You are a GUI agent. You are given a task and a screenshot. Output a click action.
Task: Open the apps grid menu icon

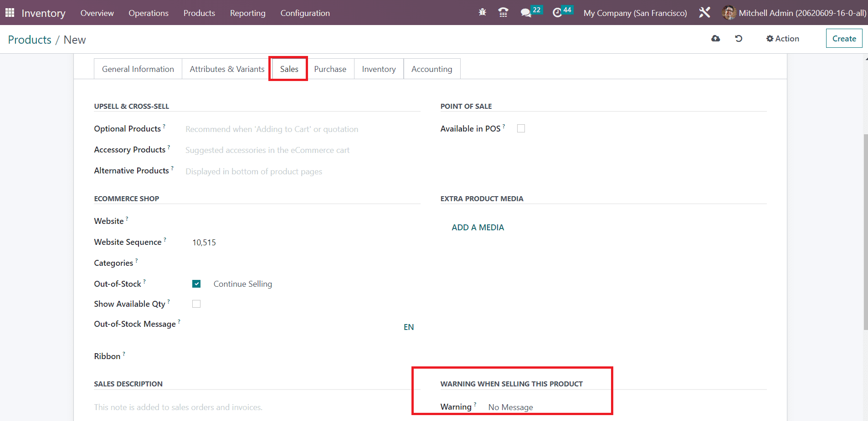point(10,13)
